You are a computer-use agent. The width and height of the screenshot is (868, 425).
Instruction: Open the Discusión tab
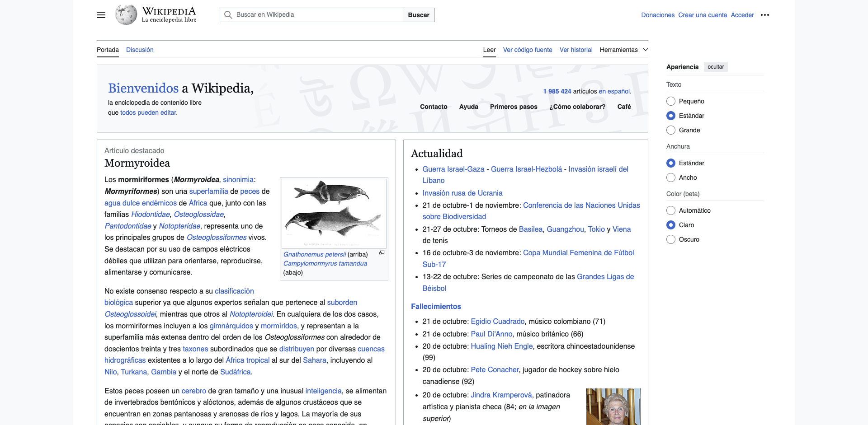pyautogui.click(x=140, y=50)
